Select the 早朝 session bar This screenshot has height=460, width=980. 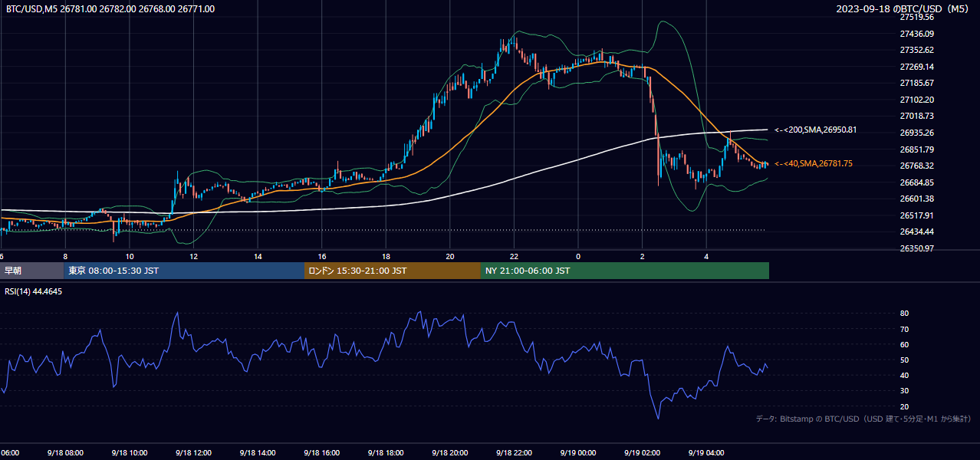point(31,271)
